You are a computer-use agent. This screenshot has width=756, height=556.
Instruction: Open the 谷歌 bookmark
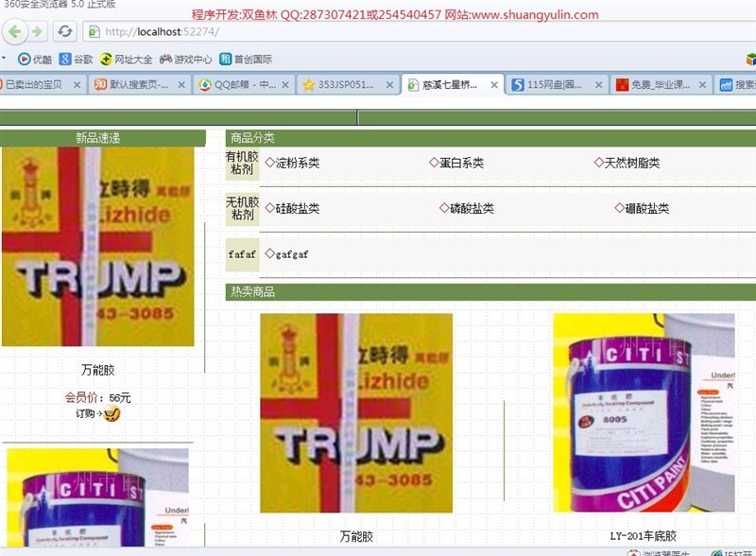tap(76, 59)
